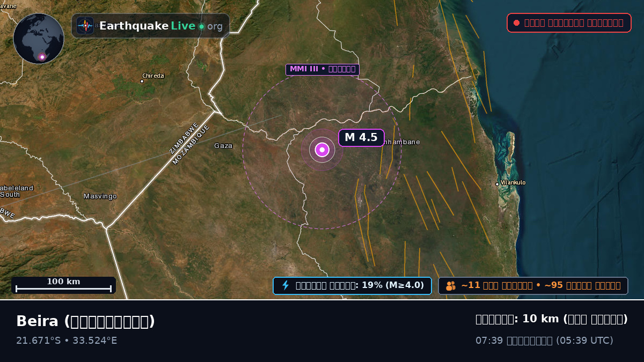This screenshot has width=644, height=362.
Task: Click the mini globe locator thumbnail
Action: point(39,39)
